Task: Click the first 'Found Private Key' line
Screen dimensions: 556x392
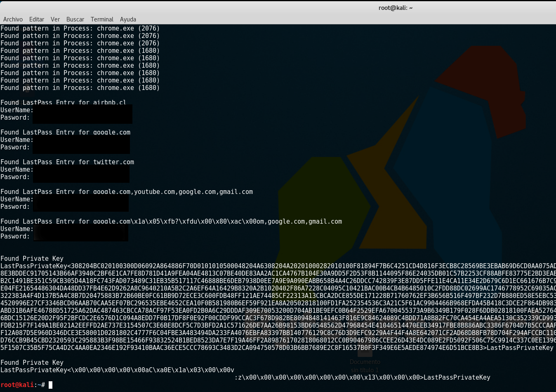Action: 32,259
